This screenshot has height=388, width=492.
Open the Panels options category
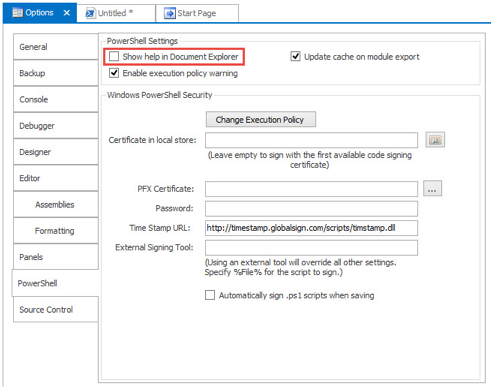click(56, 257)
